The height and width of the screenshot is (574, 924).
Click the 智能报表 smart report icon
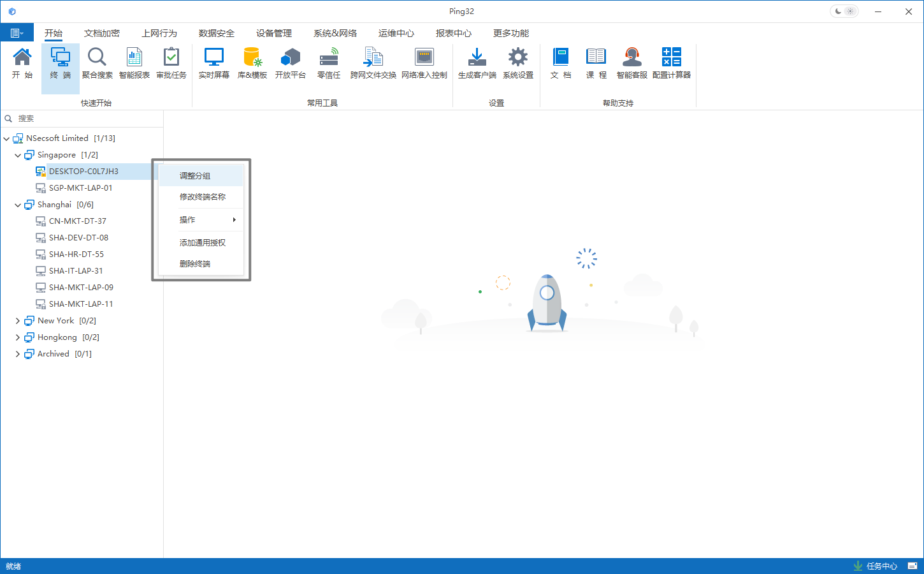point(134,63)
